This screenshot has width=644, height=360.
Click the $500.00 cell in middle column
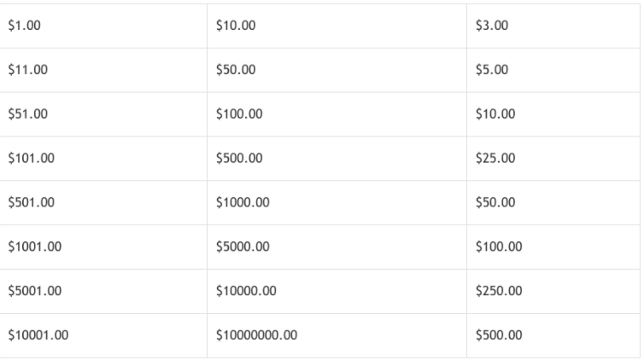(337, 159)
